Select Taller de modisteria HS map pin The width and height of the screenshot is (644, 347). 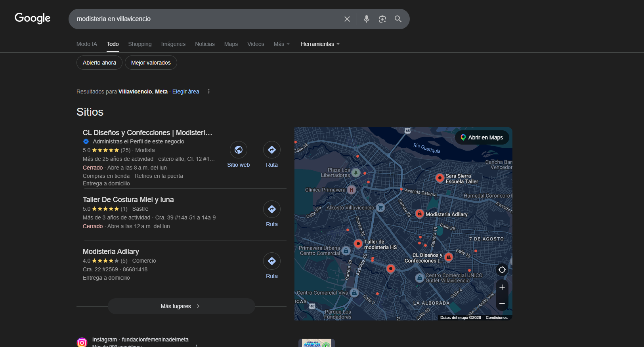(x=358, y=244)
